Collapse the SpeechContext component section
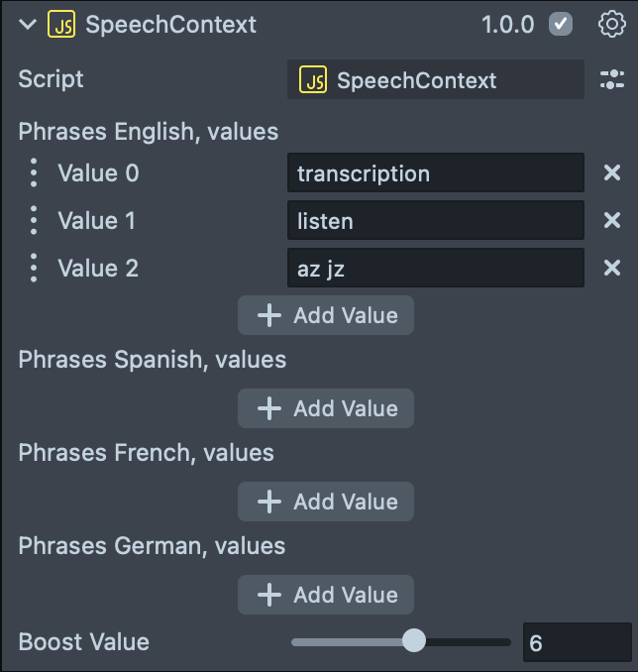Viewport: 638px width, 672px height. click(28, 25)
